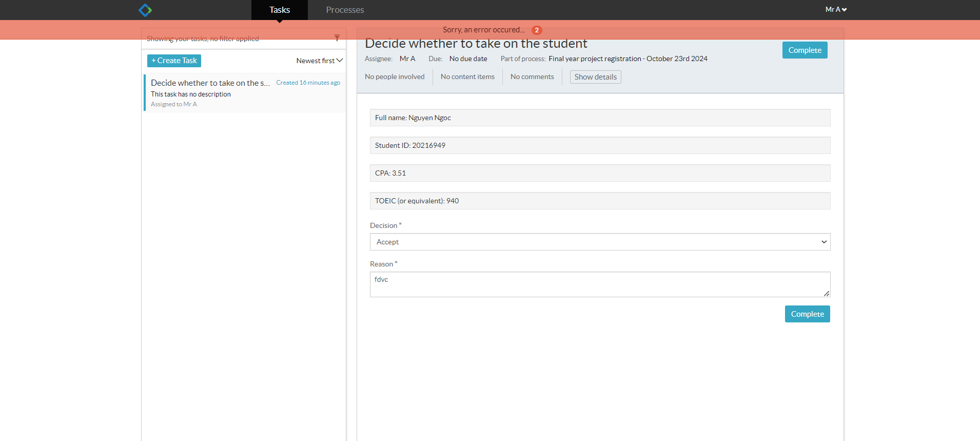Click the error count badge
980x441 pixels.
click(537, 30)
